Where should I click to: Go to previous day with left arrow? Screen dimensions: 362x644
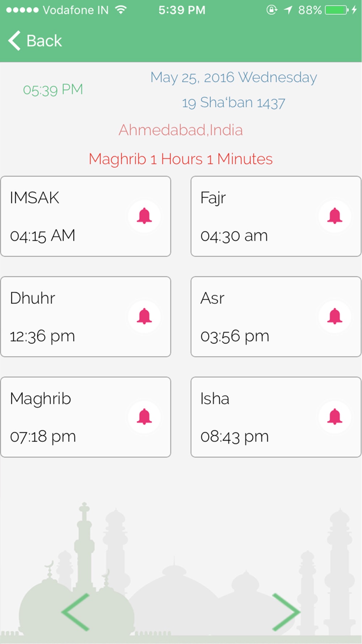(76, 612)
